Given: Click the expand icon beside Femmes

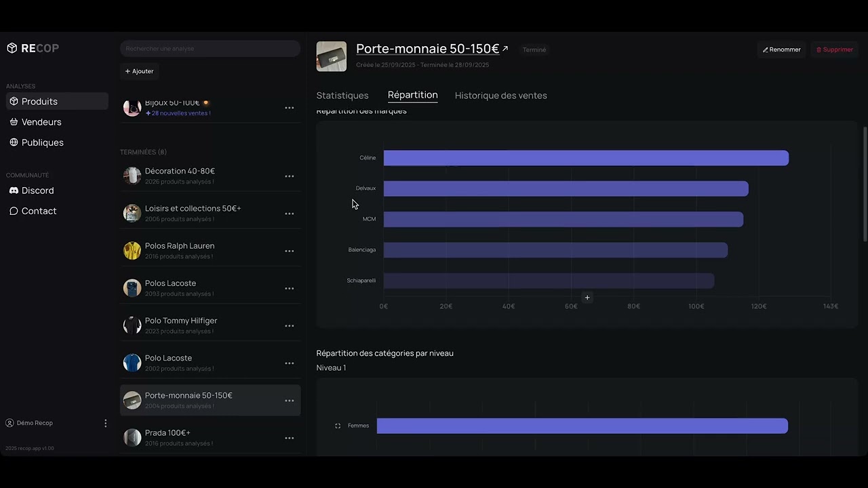Looking at the screenshot, I should 338,426.
